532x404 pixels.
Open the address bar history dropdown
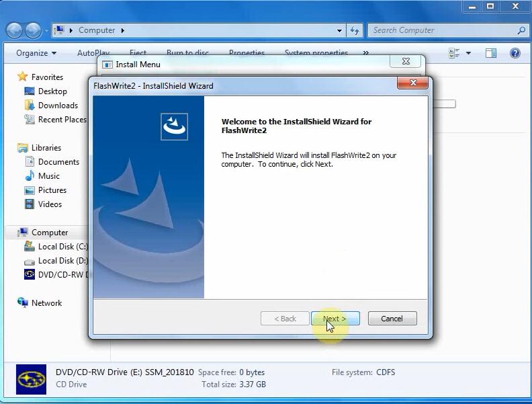[339, 30]
